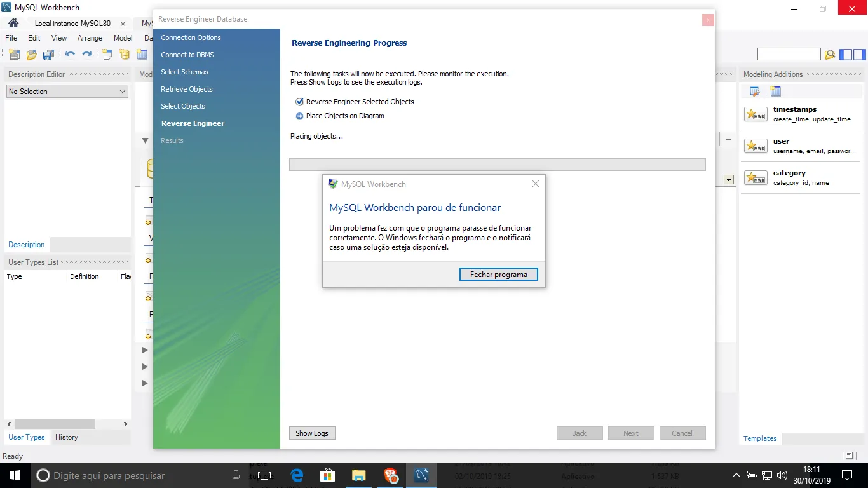Click the new schema cylinder toolbar icon
The width and height of the screenshot is (868, 488).
125,55
